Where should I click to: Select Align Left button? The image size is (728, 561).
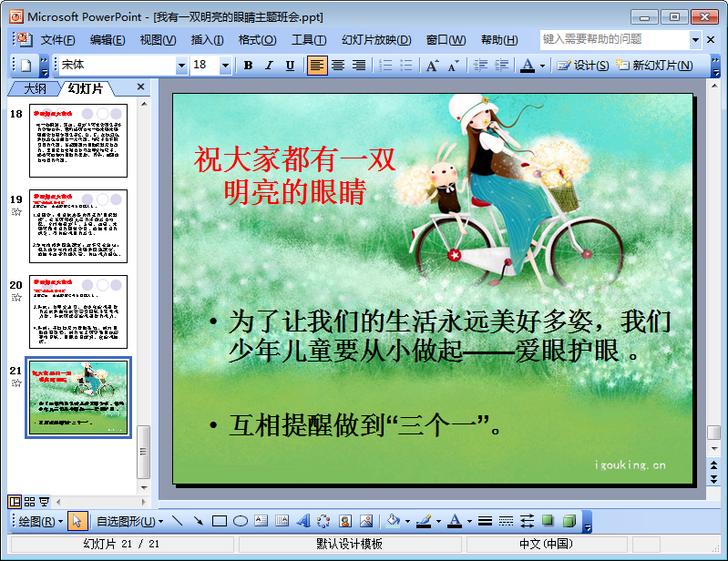(x=317, y=66)
